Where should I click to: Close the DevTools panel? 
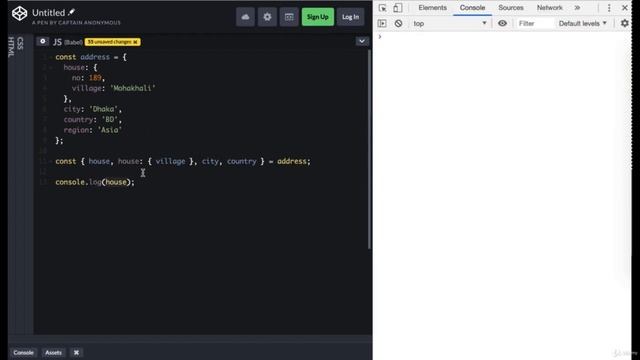click(x=624, y=8)
